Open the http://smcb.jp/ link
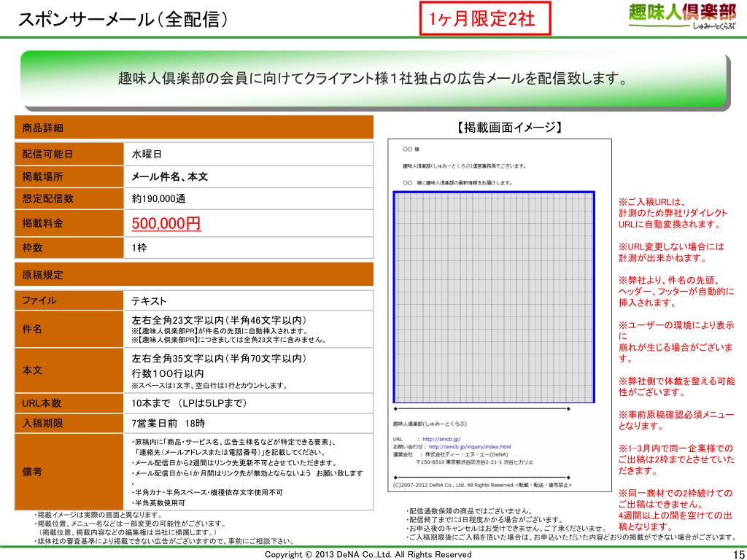 tap(441, 440)
